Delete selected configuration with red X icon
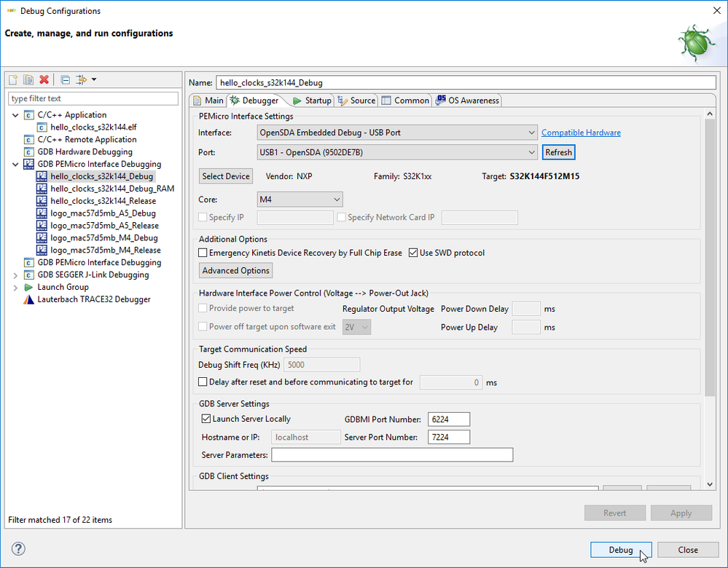The width and height of the screenshot is (728, 568). [44, 80]
